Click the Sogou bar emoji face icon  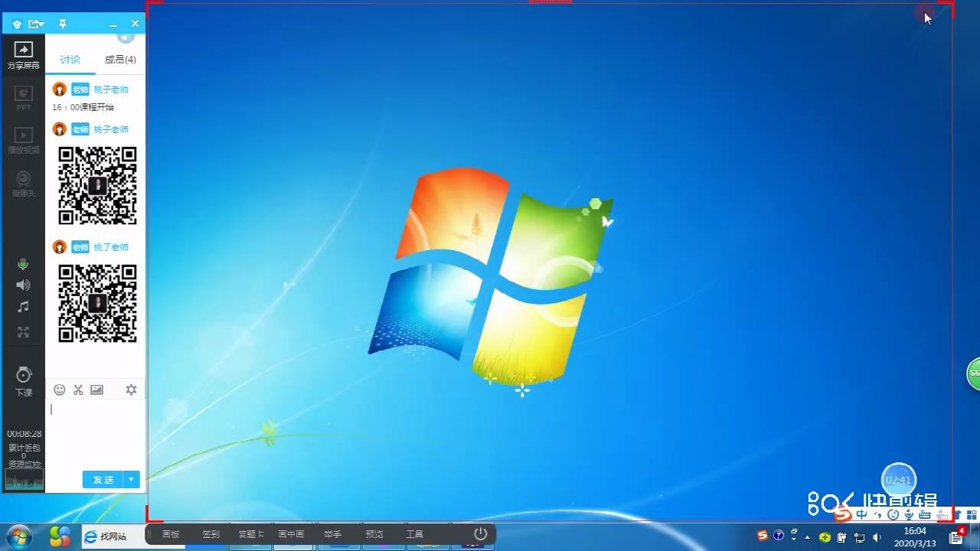point(893,515)
